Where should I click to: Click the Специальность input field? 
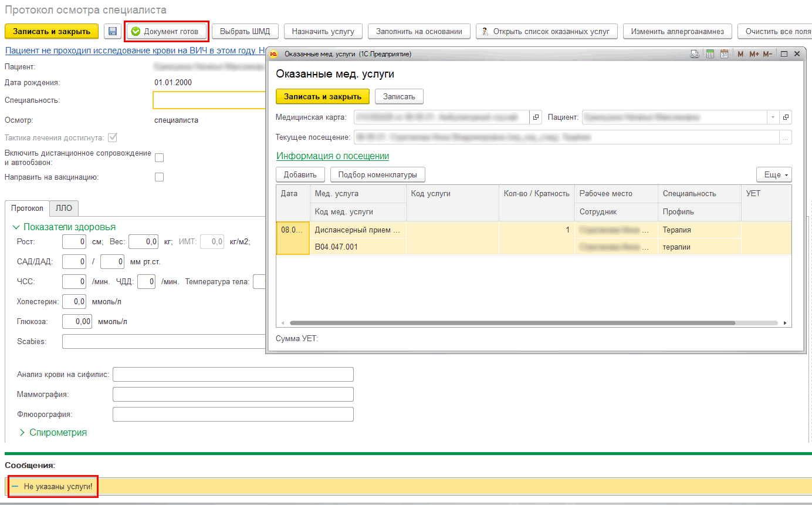pyautogui.click(x=209, y=100)
